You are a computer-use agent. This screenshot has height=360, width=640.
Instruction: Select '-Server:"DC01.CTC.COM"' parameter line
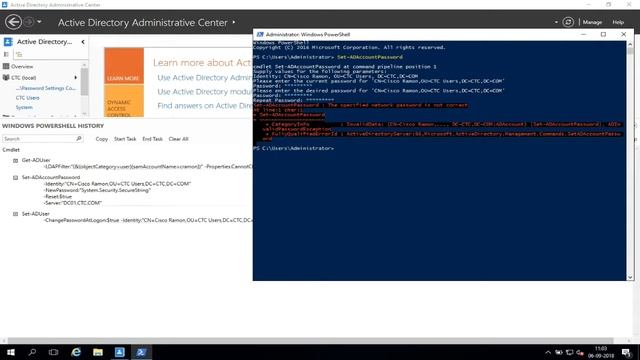pos(73,203)
